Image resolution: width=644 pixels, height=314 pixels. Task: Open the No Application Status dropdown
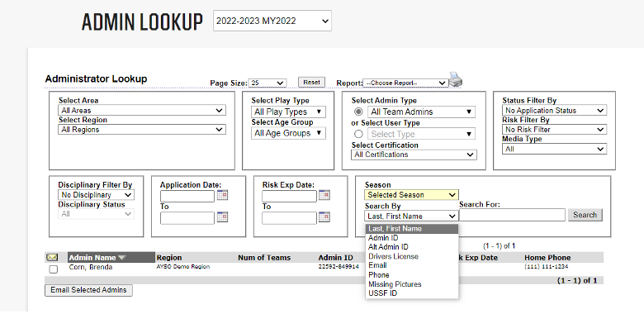[x=555, y=110]
